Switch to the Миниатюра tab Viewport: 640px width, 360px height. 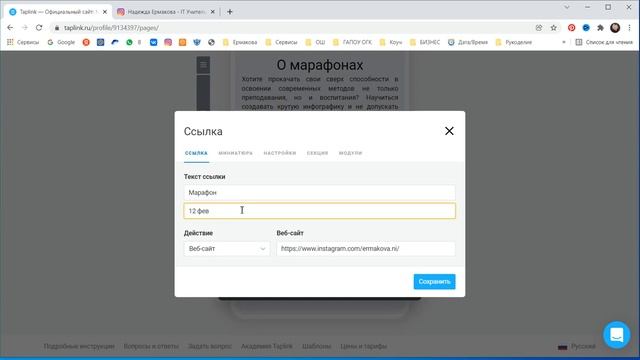(236, 153)
